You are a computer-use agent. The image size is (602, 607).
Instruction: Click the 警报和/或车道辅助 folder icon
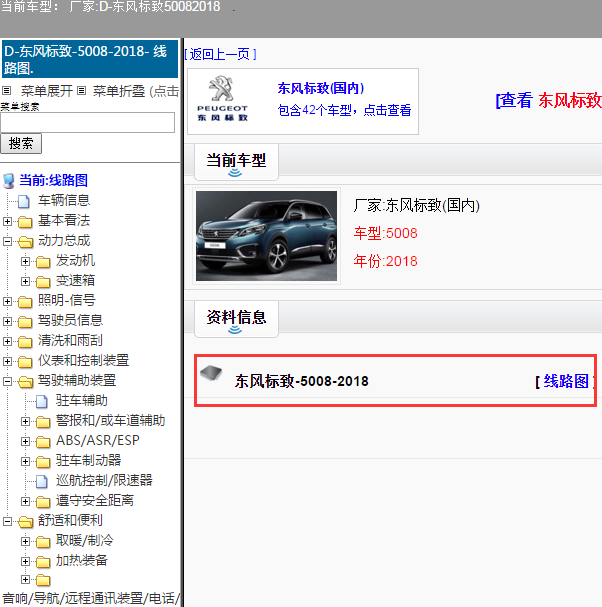[43, 421]
